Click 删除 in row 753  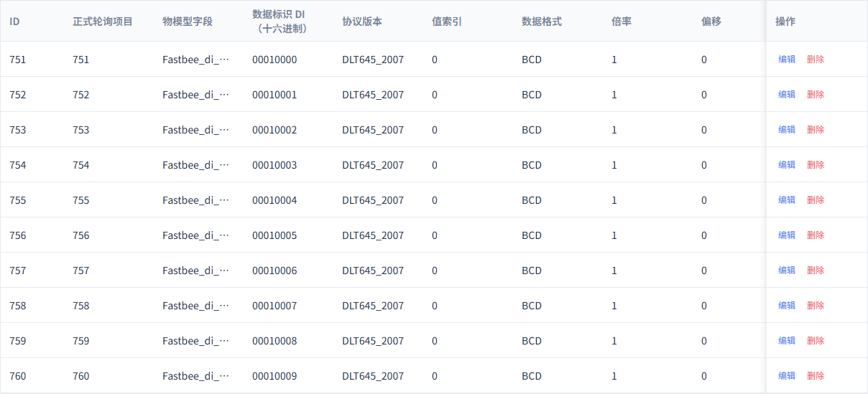816,130
